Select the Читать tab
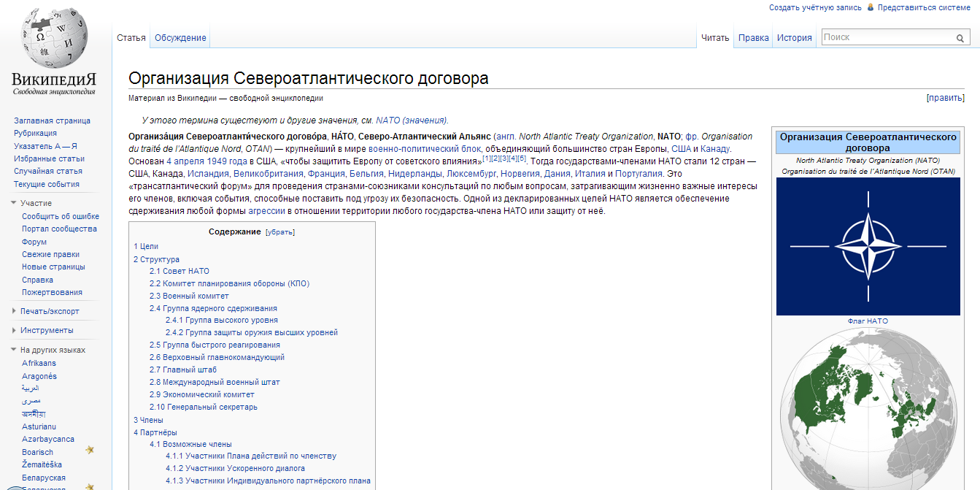 point(715,38)
